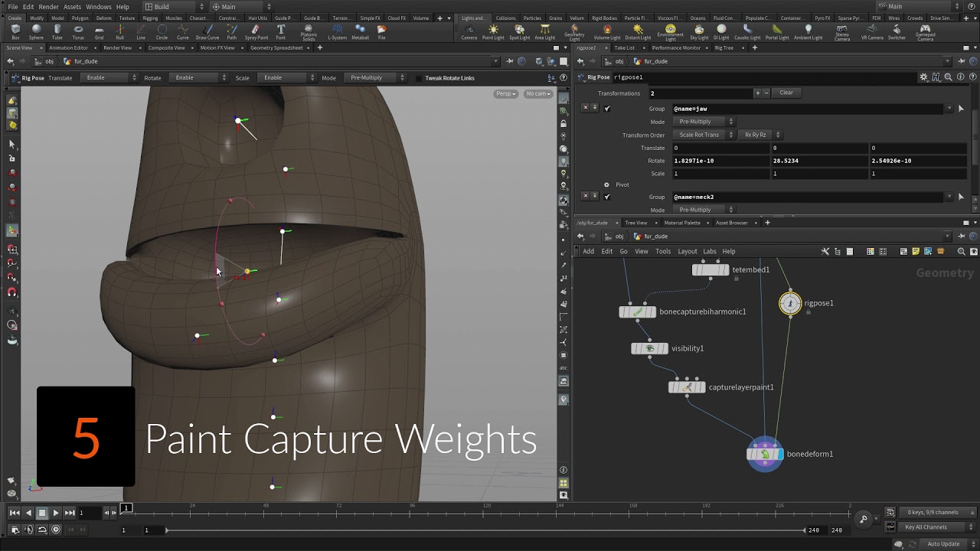Image resolution: width=980 pixels, height=551 pixels.
Task: Create a Camera from the shelf
Action: [469, 32]
